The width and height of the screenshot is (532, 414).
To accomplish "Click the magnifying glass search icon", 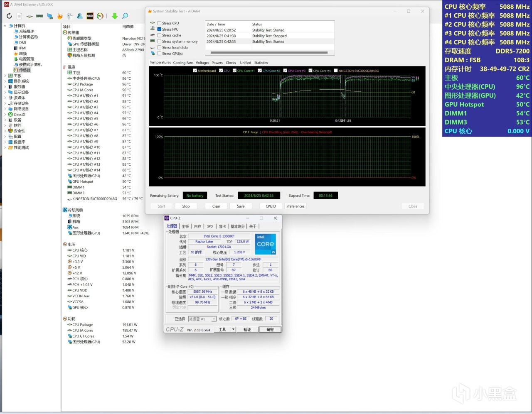I will click(x=125, y=16).
